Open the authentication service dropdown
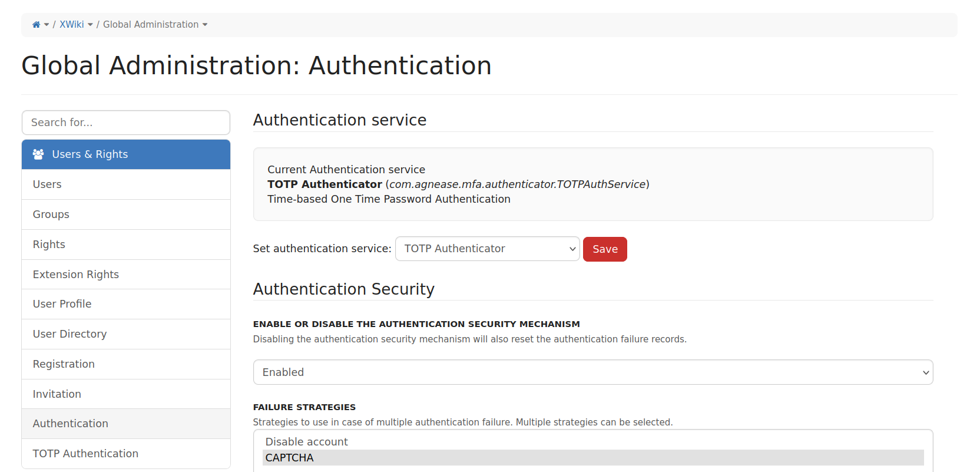The height and width of the screenshot is (472, 980). point(488,249)
